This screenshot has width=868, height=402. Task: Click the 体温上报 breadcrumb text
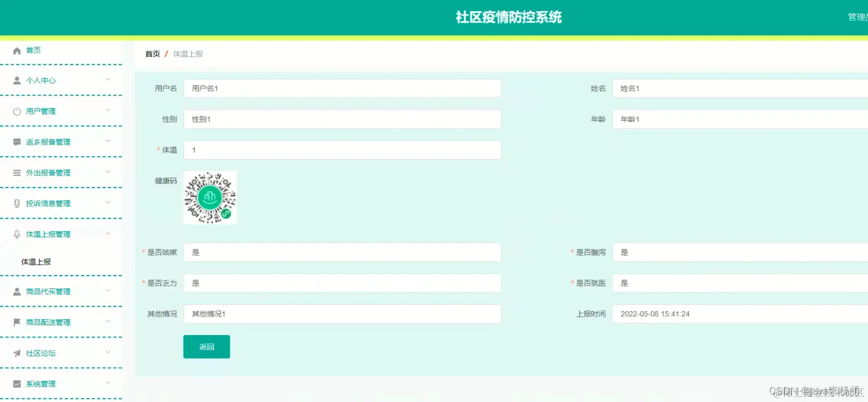(188, 54)
